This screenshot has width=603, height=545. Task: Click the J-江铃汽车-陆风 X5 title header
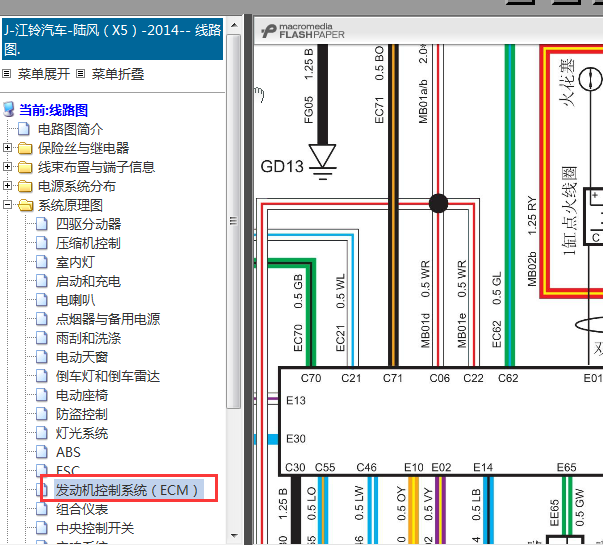112,39
